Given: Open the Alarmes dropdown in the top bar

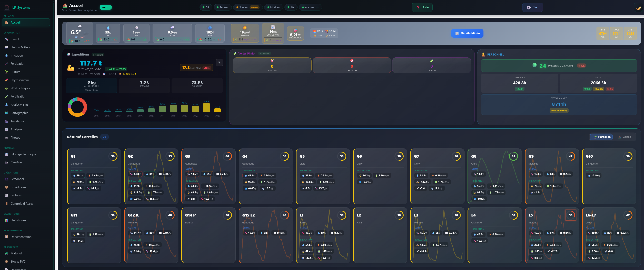Looking at the screenshot, I should tap(310, 7).
